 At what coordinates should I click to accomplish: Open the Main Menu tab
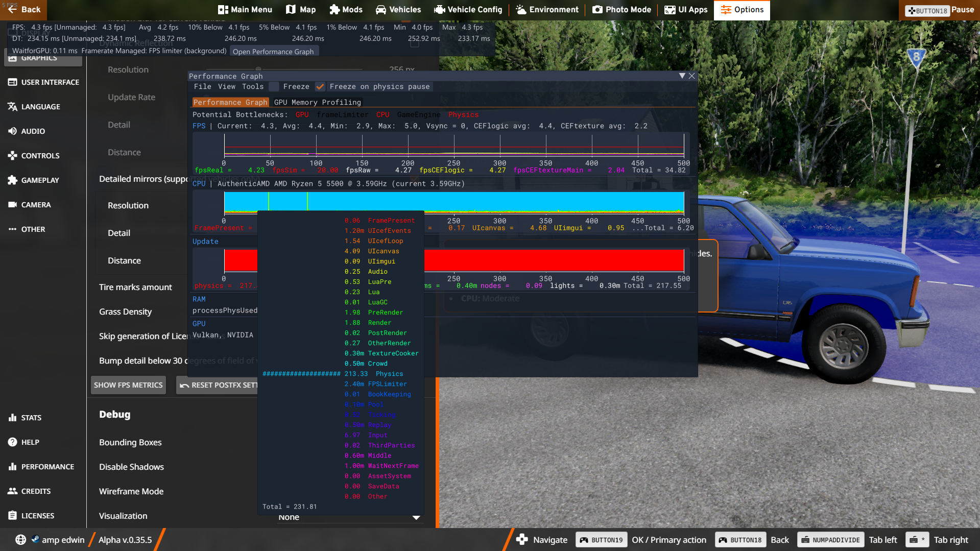point(245,10)
